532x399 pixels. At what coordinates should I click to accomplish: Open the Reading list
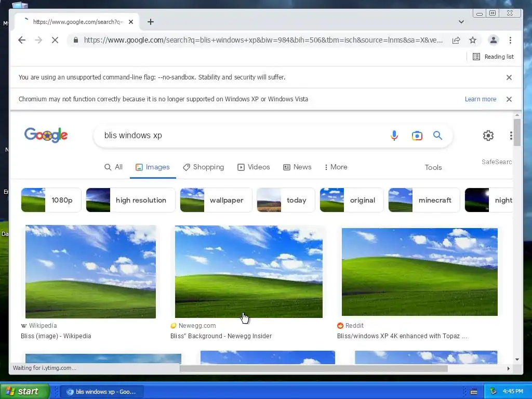coord(494,57)
